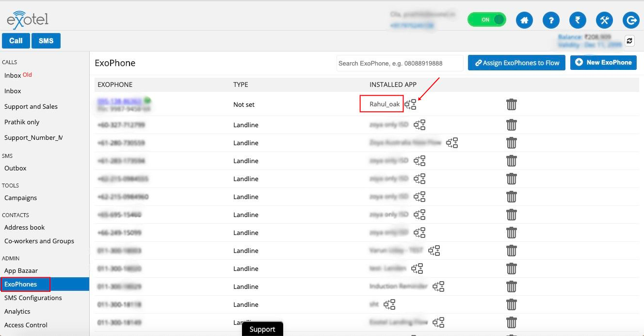Delete the ExoPhone with the Rahul_oak app
This screenshot has width=644, height=336.
point(511,104)
